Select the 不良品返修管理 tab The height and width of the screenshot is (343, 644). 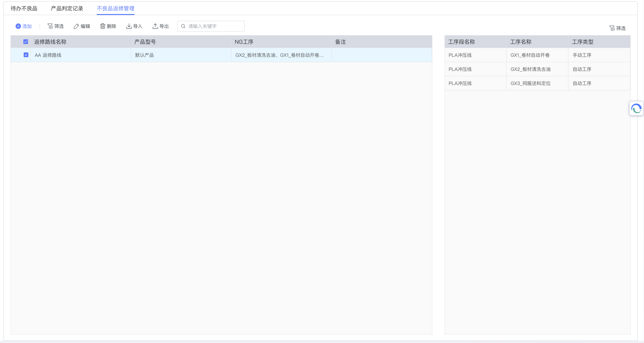[x=116, y=9]
